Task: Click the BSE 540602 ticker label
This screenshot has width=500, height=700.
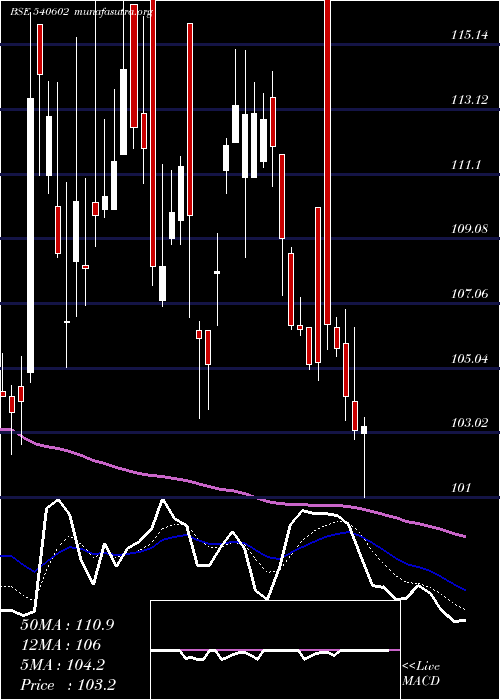Action: pos(39,12)
